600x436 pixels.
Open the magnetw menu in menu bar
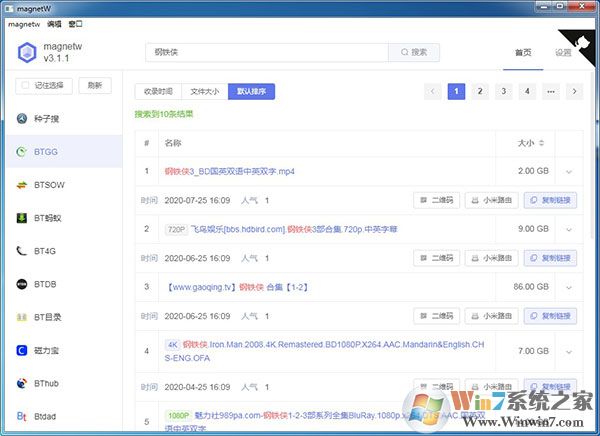coord(24,24)
